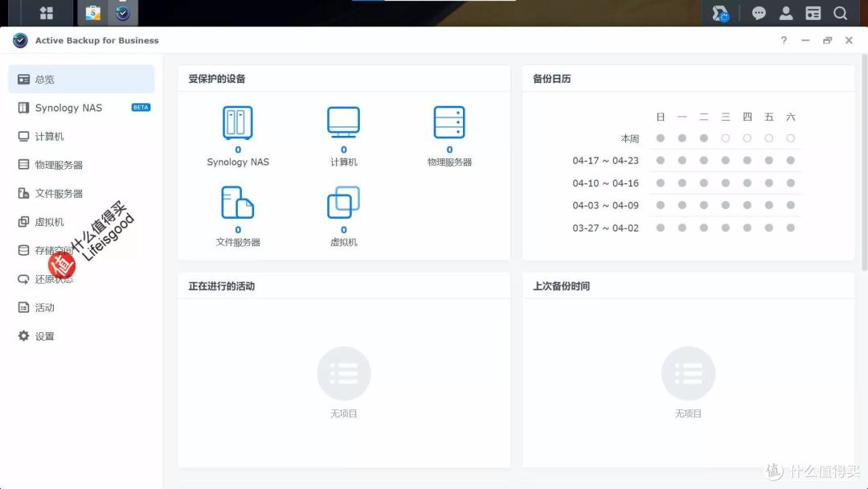This screenshot has height=489, width=868.
Task: Click 物理服务器 server icon in protected devices
Action: [449, 122]
